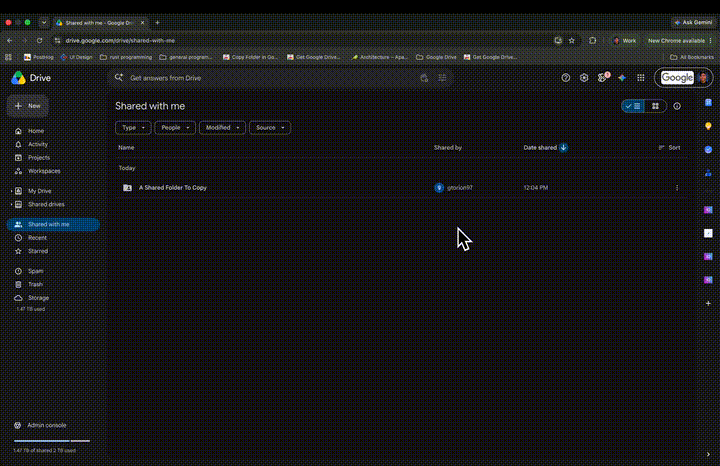
Task: Launch the Gemini sparkle icon in Drive header
Action: pyautogui.click(x=622, y=78)
